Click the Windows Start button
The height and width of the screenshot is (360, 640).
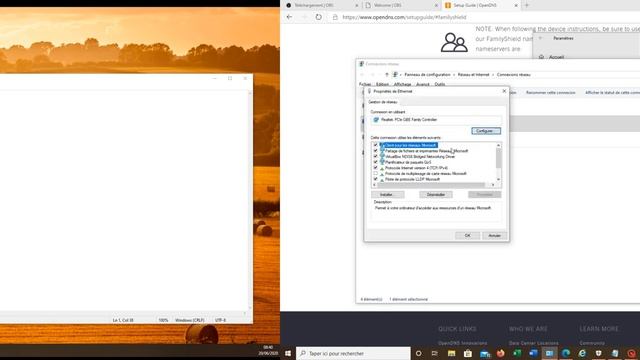288,353
